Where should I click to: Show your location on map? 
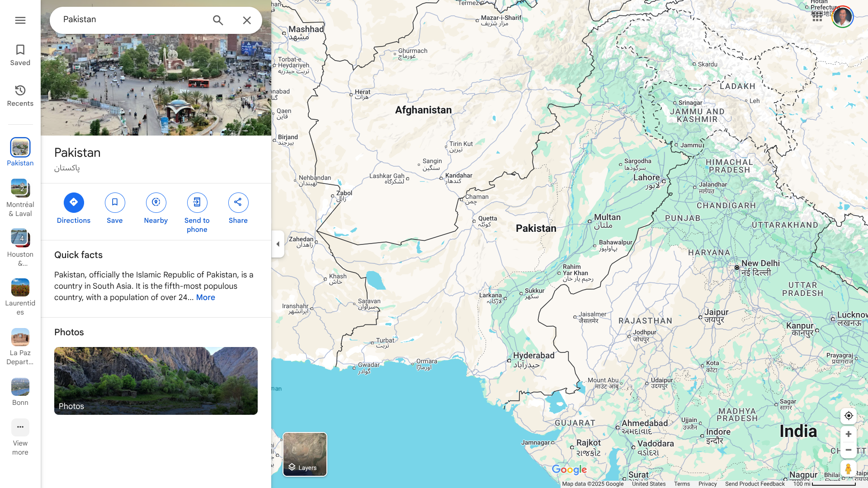(848, 416)
